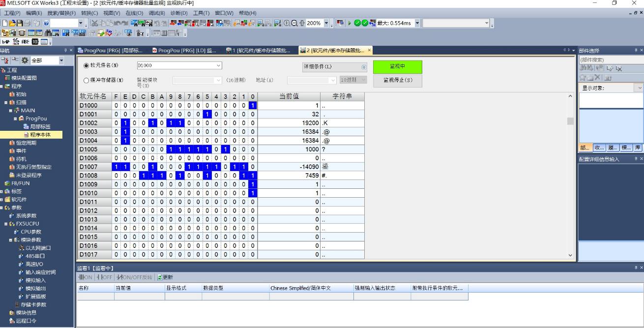
Task: Toggle bit 5 of D1001
Action: (x=208, y=114)
